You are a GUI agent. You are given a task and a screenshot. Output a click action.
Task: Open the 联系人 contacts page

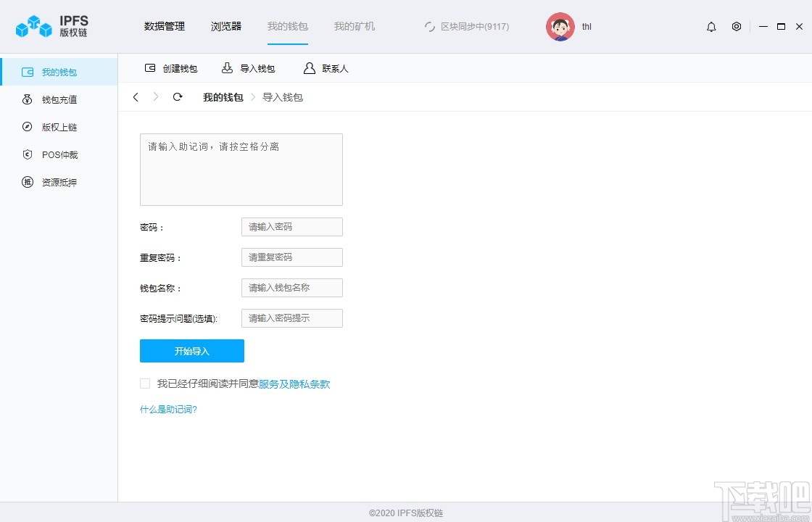coord(325,68)
